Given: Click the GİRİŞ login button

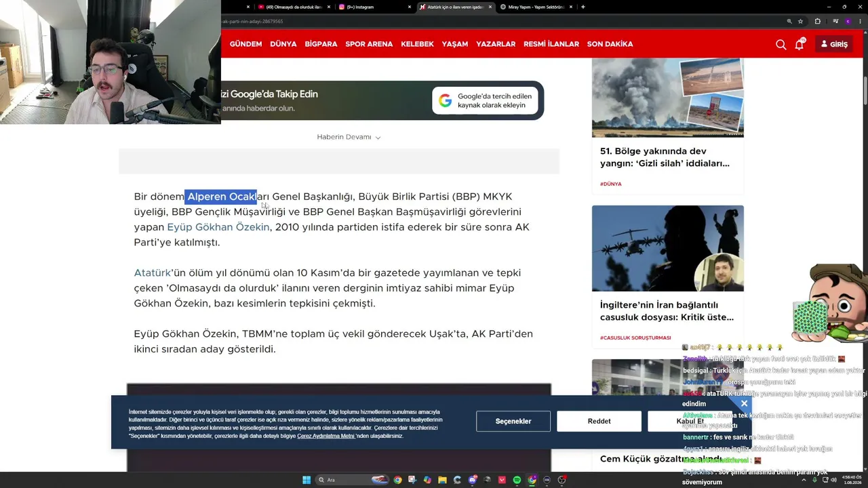Looking at the screenshot, I should tap(834, 44).
